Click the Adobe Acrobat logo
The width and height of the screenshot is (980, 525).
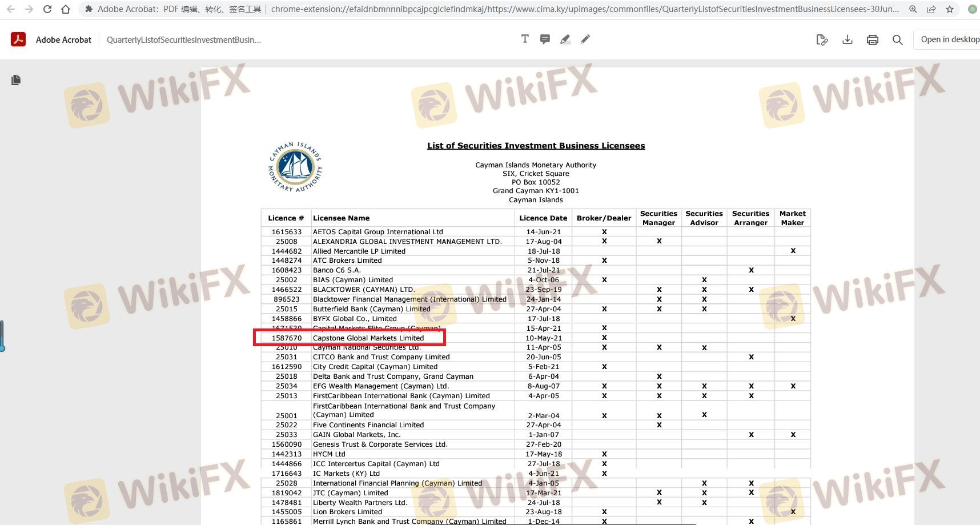coord(18,39)
